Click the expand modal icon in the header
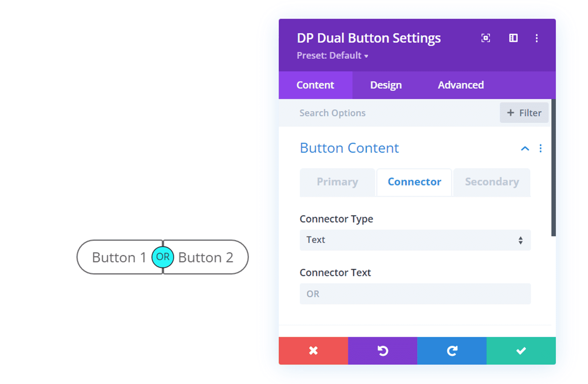The image size is (588, 384). (485, 38)
